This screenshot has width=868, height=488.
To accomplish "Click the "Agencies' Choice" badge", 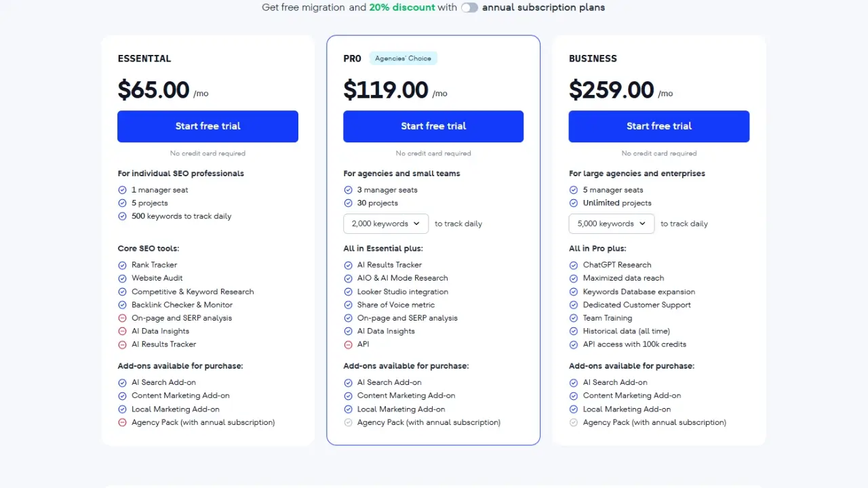I will point(403,58).
